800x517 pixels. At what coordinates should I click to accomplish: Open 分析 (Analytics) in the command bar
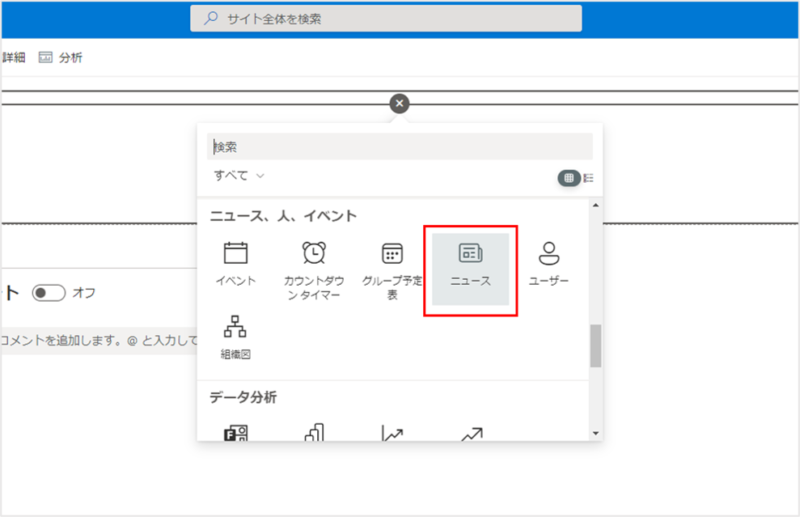(60, 58)
